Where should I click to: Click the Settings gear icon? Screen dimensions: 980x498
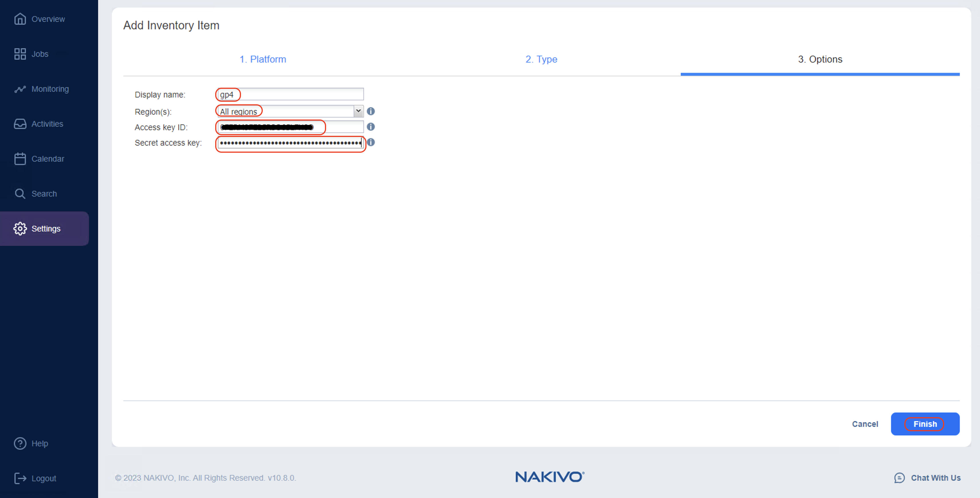[x=20, y=229]
